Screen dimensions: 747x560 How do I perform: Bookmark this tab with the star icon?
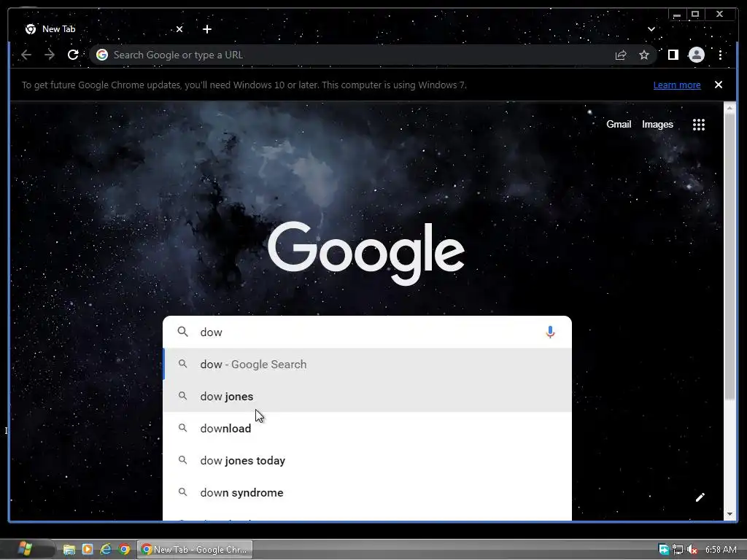[644, 55]
